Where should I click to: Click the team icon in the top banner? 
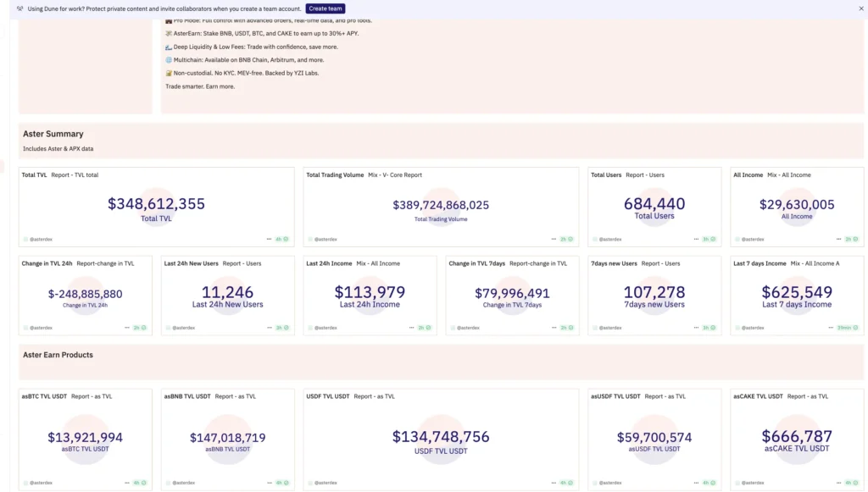(20, 8)
